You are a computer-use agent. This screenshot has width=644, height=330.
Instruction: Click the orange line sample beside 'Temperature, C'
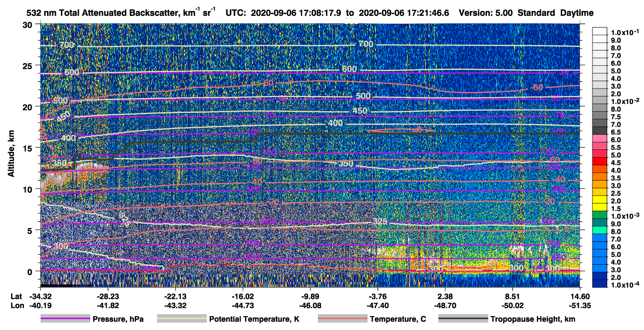coord(342,319)
